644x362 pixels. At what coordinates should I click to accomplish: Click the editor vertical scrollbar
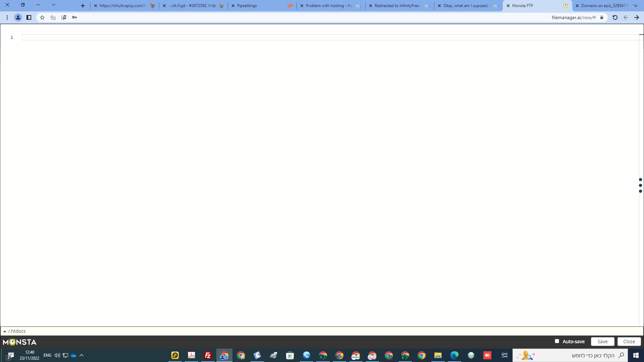click(641, 101)
